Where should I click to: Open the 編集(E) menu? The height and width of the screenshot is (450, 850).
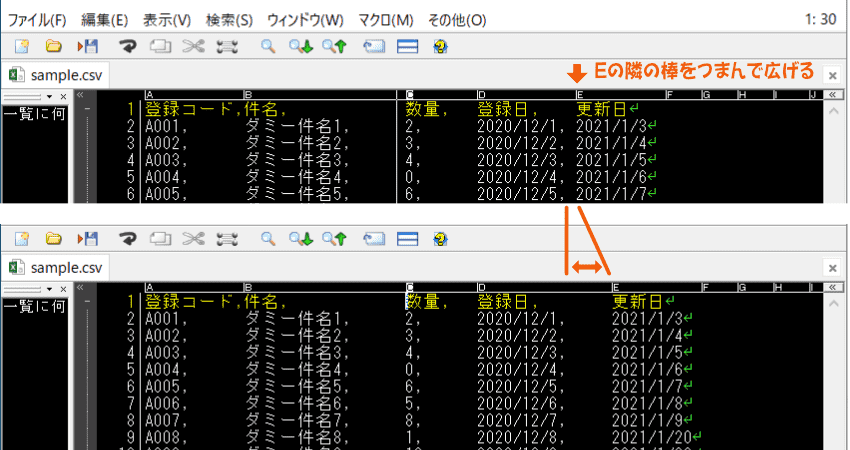105,20
